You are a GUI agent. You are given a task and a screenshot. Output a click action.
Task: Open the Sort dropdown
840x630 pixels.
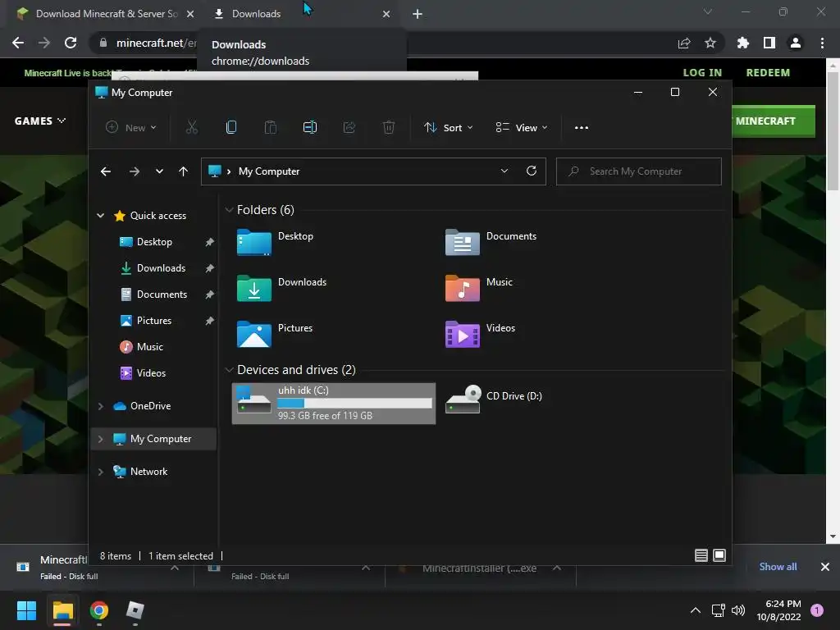coord(449,127)
